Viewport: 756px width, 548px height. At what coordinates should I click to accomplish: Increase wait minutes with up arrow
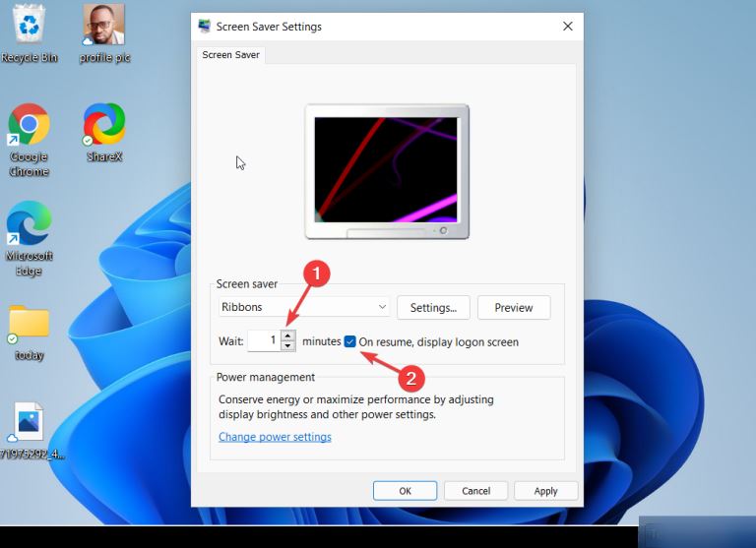[287, 335]
